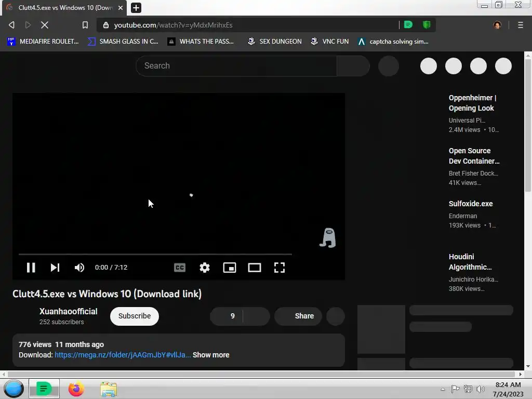Show hidden tray icons arrow

coord(443,389)
